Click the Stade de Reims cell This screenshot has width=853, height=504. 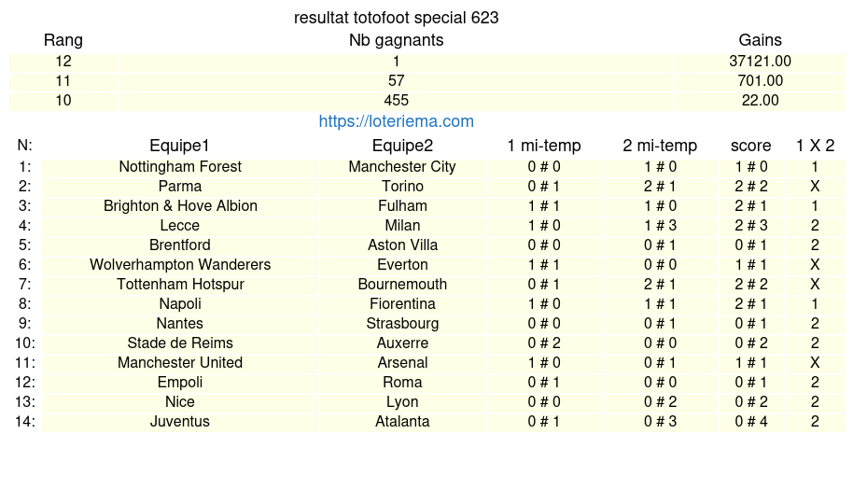179,343
